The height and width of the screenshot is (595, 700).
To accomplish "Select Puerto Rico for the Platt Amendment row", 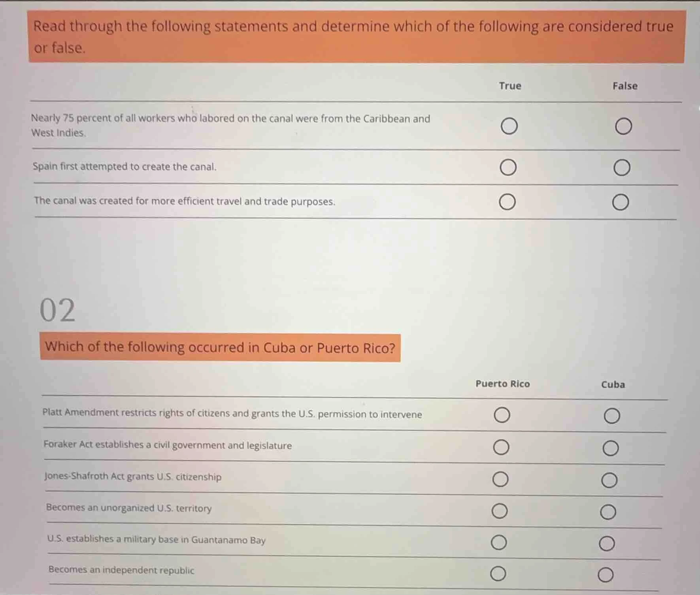I will (502, 415).
